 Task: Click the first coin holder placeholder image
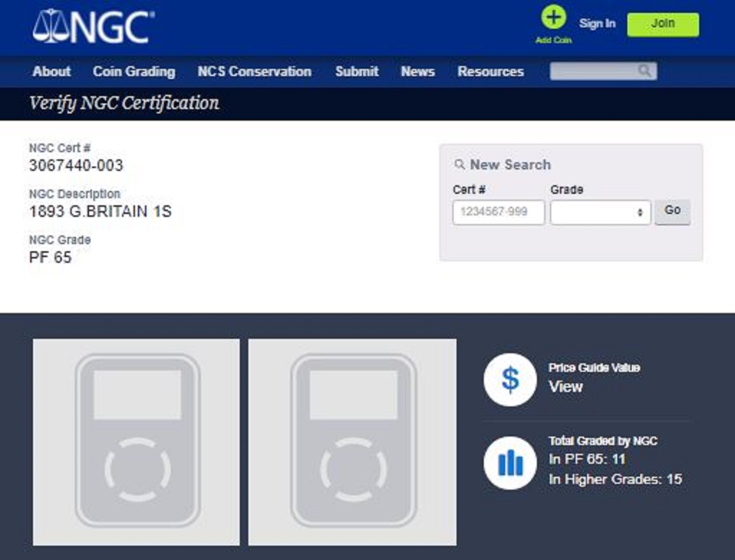pos(136,442)
